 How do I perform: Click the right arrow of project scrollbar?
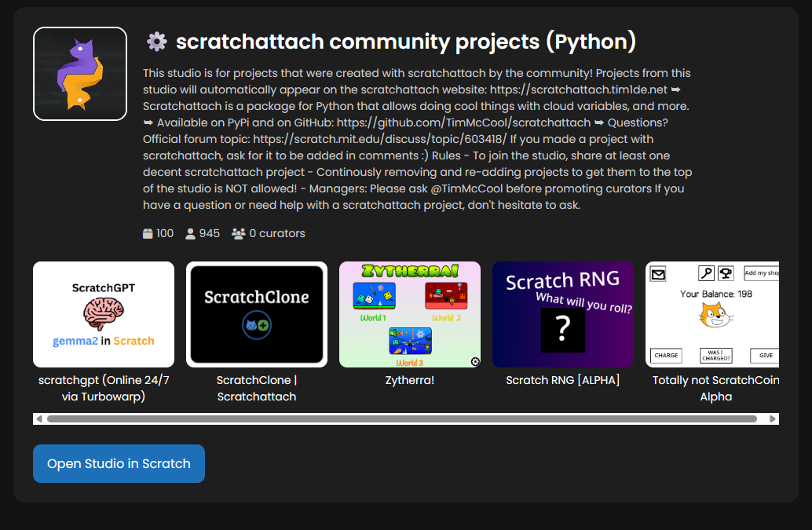pyautogui.click(x=772, y=419)
